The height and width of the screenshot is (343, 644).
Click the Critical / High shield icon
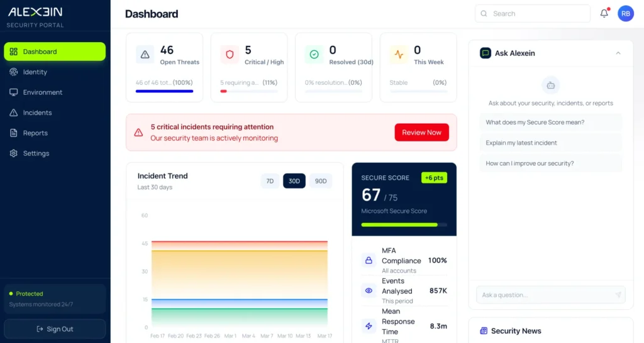230,55
